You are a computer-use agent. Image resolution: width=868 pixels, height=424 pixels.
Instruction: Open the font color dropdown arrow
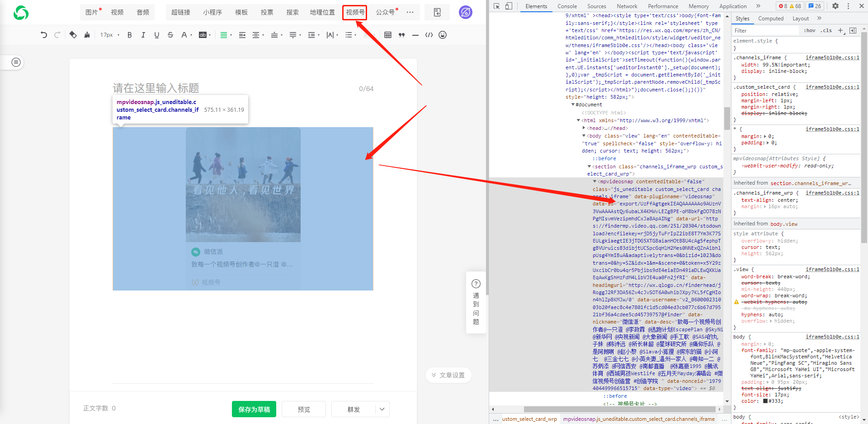[x=191, y=35]
